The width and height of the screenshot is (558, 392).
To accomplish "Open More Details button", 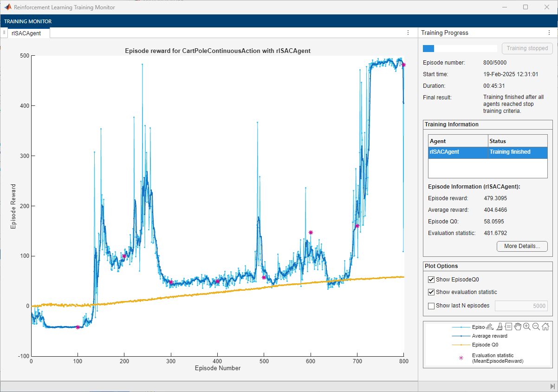I will tap(522, 246).
